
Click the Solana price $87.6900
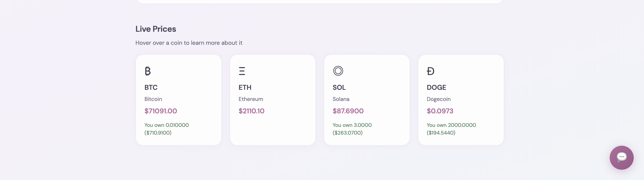pyautogui.click(x=348, y=111)
